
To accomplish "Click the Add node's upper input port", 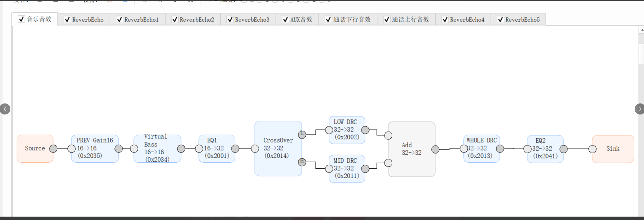I will (x=388, y=136).
